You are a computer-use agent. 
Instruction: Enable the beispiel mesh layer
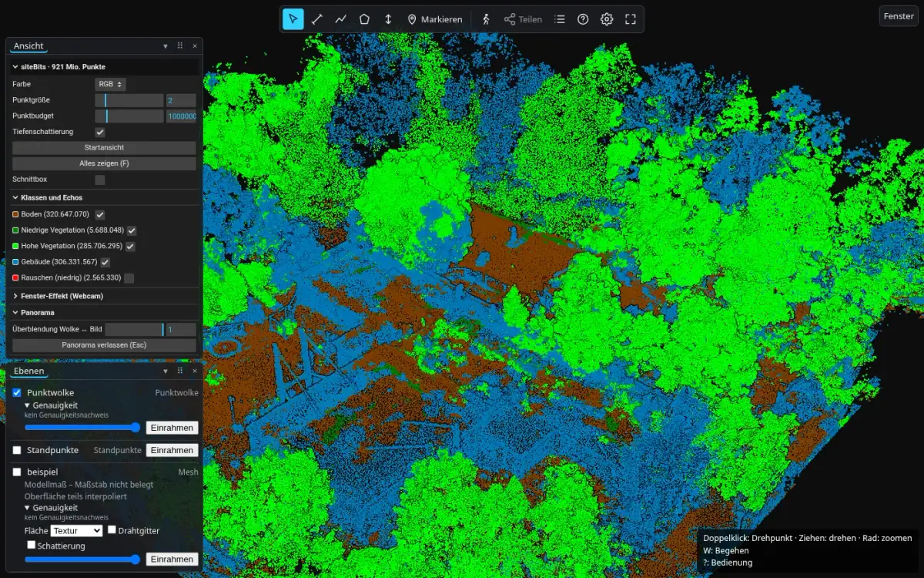coord(17,472)
